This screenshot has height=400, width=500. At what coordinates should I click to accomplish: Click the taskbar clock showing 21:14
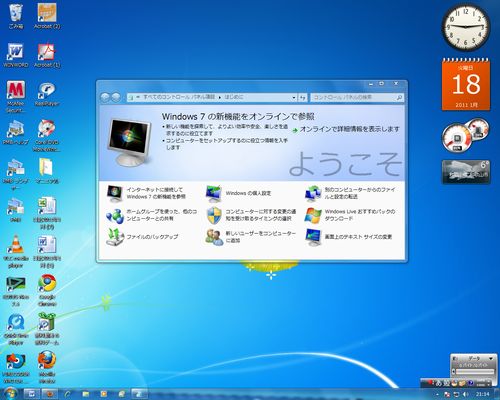482,394
